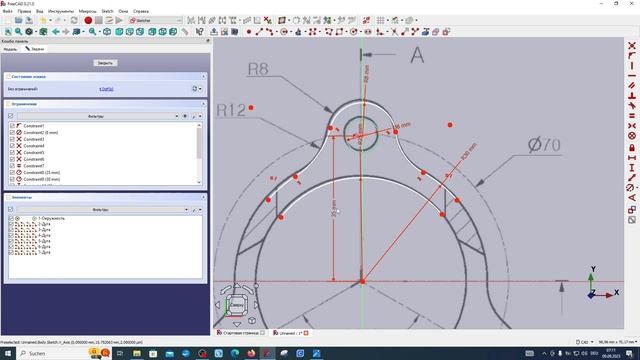Select the Trim edge tool
Viewport: 640px width, 360px height.
pos(394,32)
